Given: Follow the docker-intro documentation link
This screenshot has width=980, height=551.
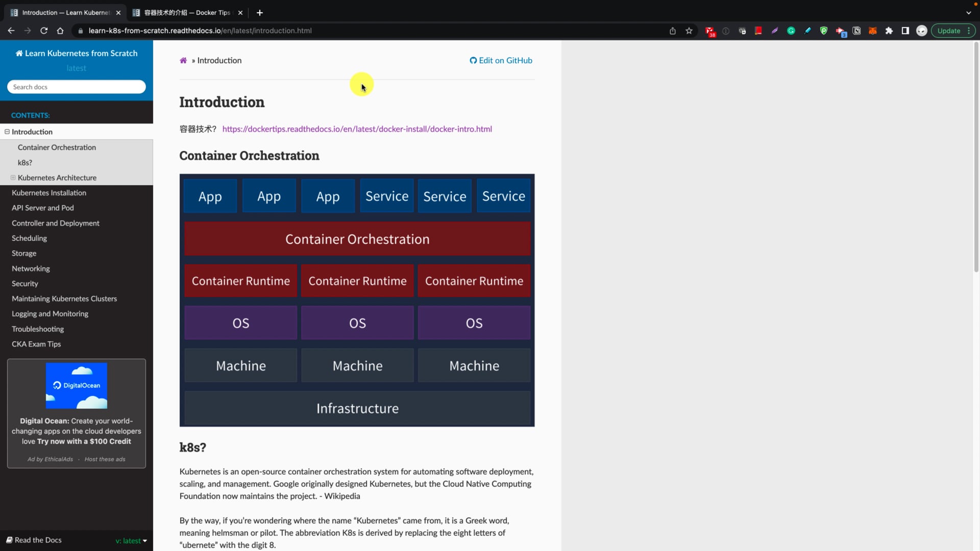Looking at the screenshot, I should [x=357, y=129].
